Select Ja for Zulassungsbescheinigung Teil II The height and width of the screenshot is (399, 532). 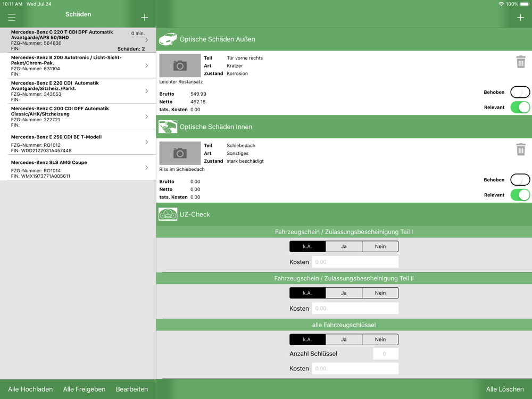pyautogui.click(x=344, y=293)
